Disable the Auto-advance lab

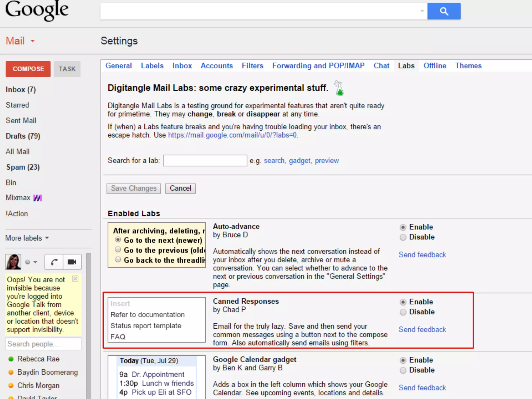tap(403, 237)
